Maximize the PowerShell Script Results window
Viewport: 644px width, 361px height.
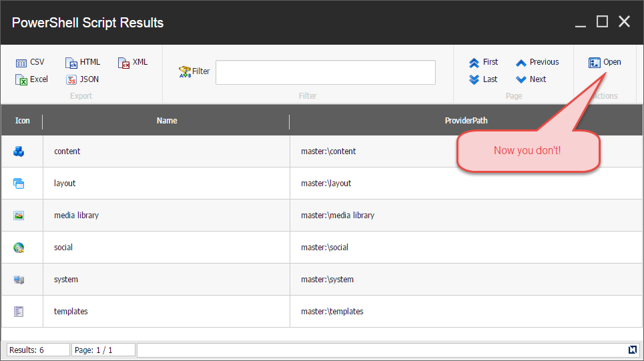602,22
